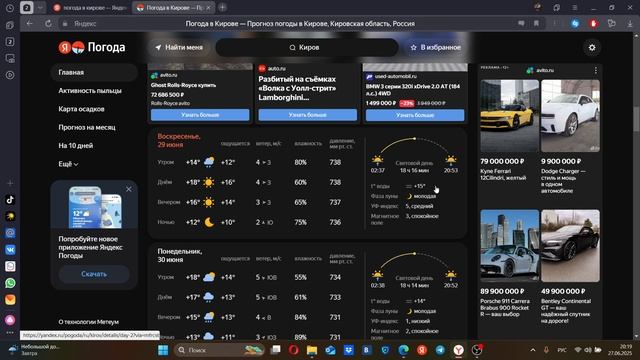The height and width of the screenshot is (360, 640).
Task: Open a new browser tab
Action: pyautogui.click(x=222, y=7)
